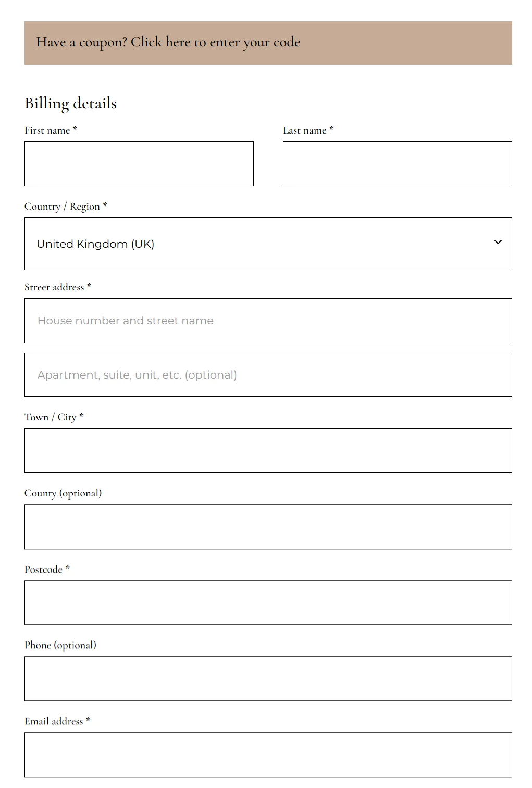Screen dimensions: 532x788
Task: Focus the First name input field
Action: (139, 164)
